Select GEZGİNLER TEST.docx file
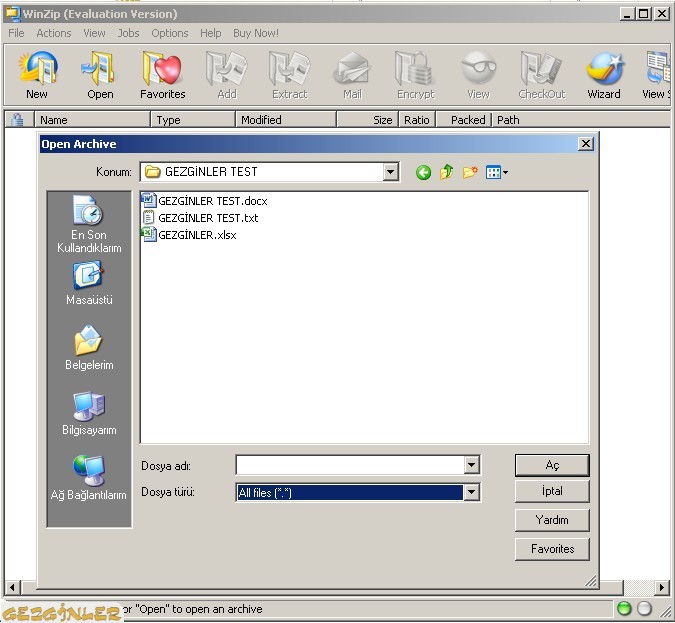 click(x=205, y=201)
